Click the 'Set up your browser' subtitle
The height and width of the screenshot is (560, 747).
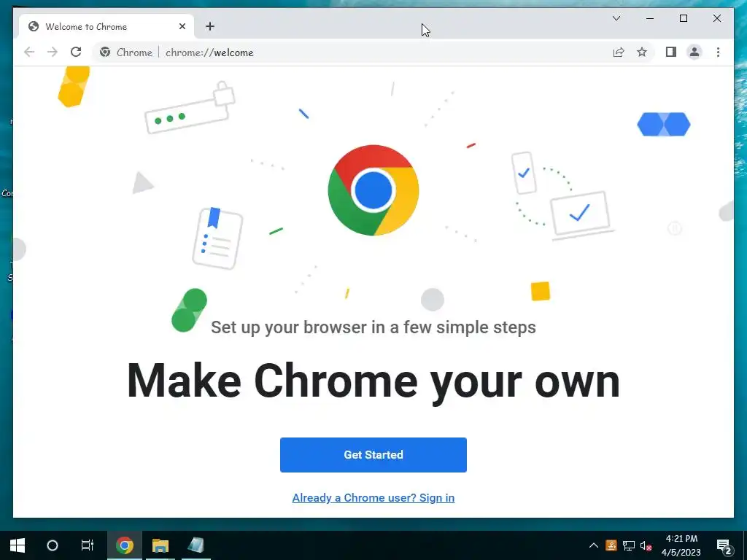[373, 327]
